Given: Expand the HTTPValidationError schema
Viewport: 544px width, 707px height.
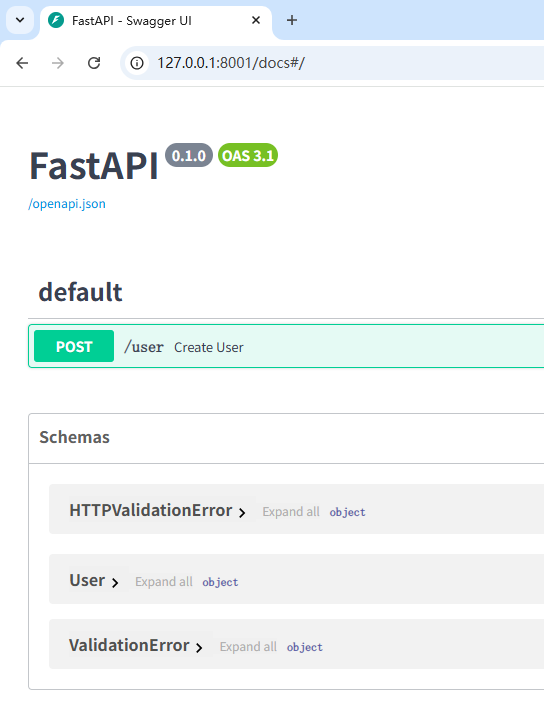Looking at the screenshot, I should pos(151,510).
